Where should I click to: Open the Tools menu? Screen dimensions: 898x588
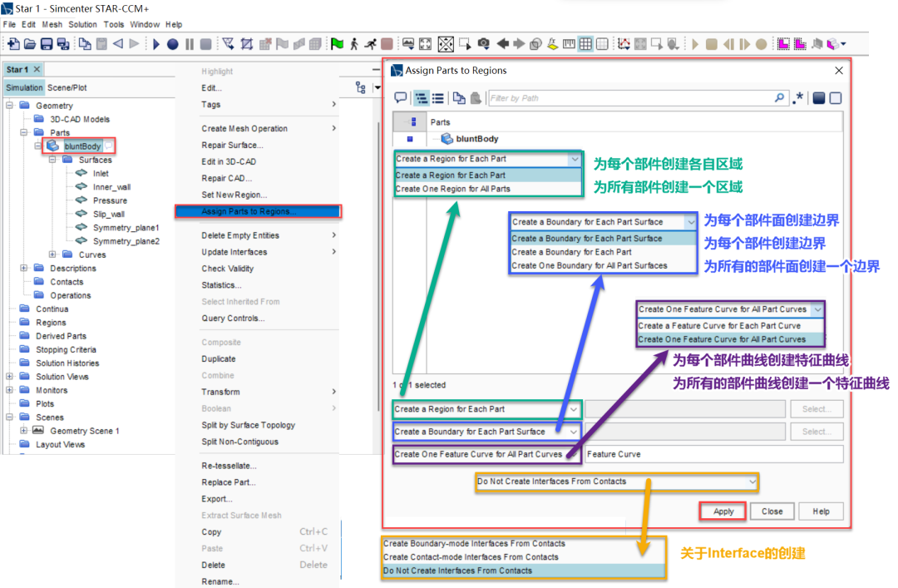[x=113, y=25]
